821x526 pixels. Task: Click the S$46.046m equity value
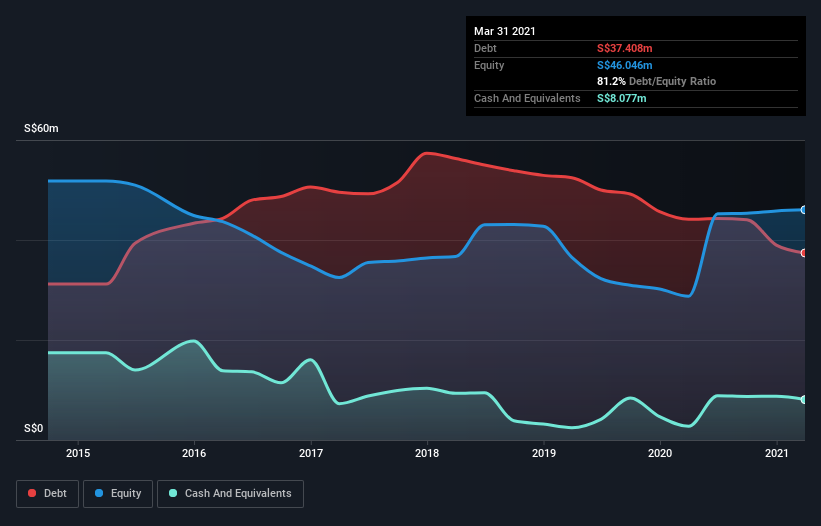[x=625, y=65]
